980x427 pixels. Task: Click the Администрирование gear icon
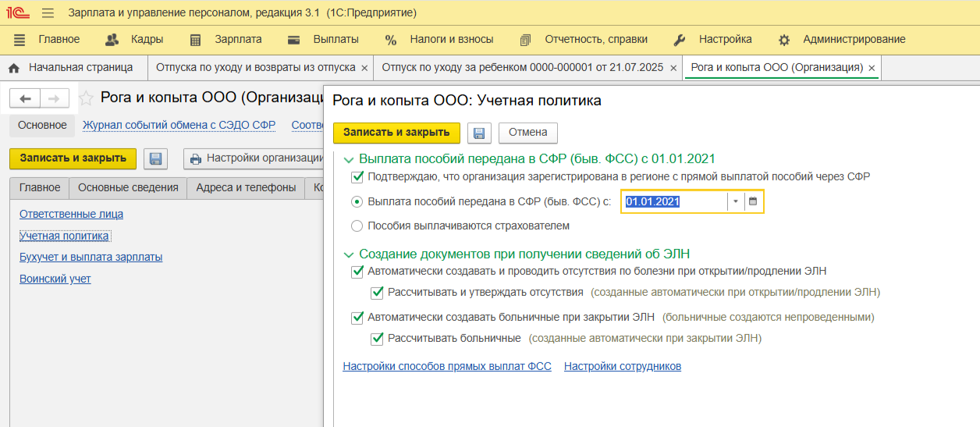(784, 40)
